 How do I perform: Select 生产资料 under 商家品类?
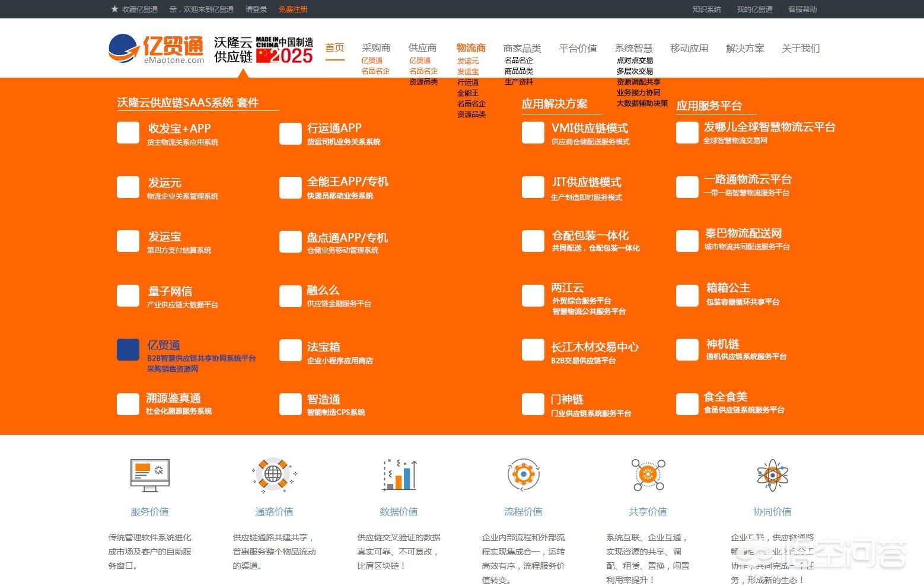[x=519, y=82]
